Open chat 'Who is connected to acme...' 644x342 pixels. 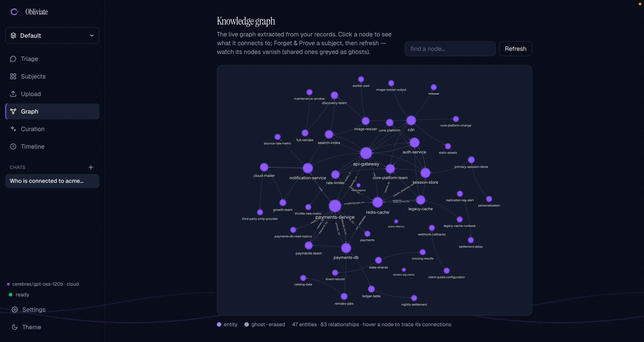(52, 181)
